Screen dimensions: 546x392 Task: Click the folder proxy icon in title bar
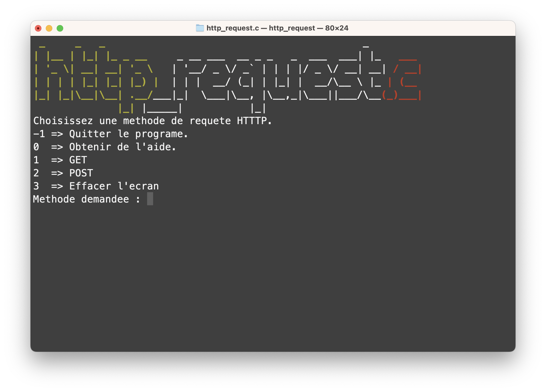(200, 28)
